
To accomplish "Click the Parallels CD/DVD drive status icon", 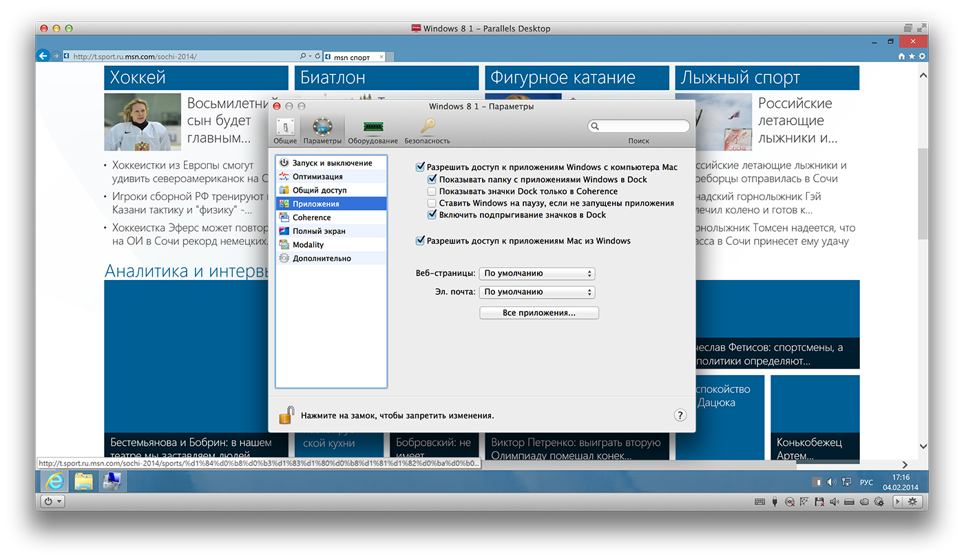I will (789, 502).
